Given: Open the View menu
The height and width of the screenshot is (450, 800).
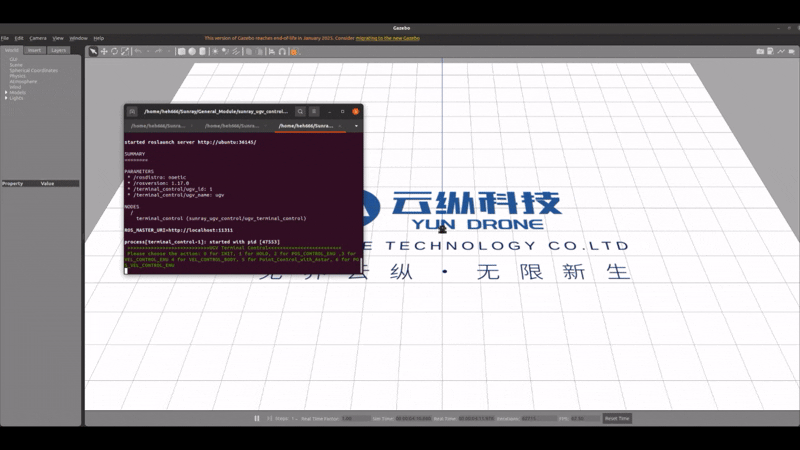Looking at the screenshot, I should coord(58,38).
